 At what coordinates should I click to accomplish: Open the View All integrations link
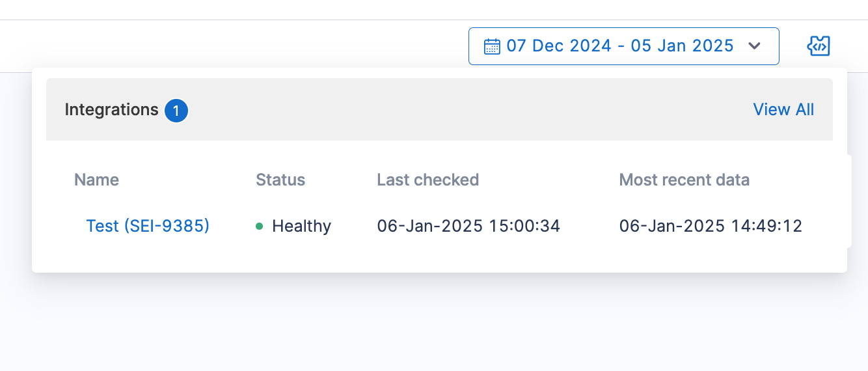point(783,109)
